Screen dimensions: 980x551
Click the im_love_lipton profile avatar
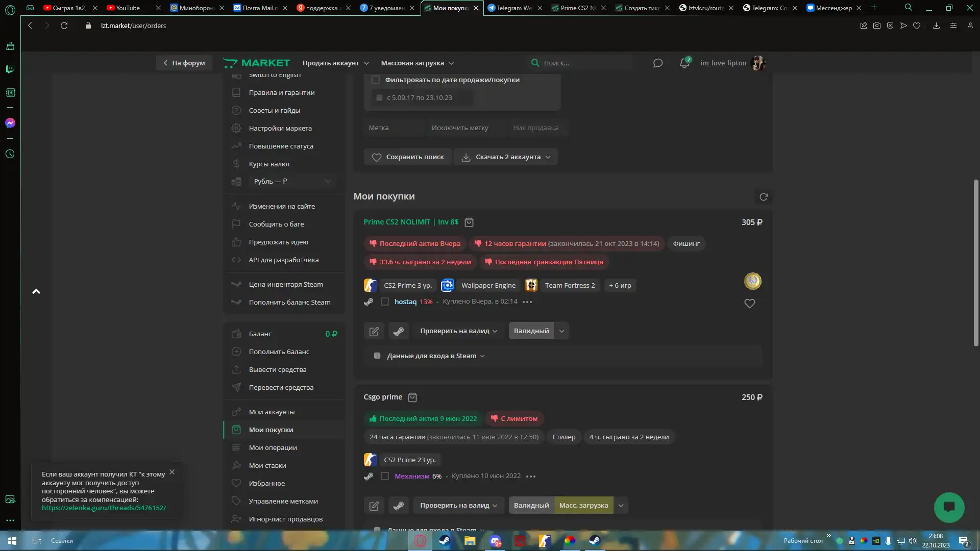tap(758, 63)
